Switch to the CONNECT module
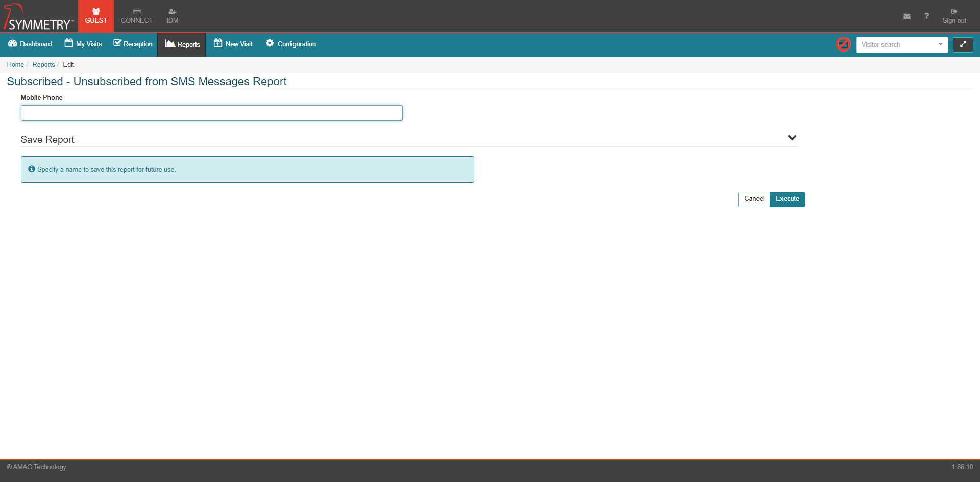The height and width of the screenshot is (482, 980). [x=137, y=16]
